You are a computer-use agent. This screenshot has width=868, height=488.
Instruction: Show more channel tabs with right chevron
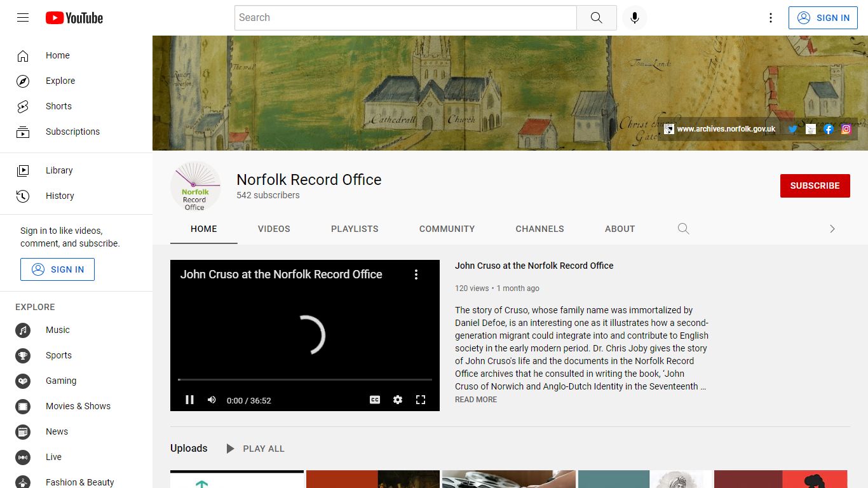832,229
